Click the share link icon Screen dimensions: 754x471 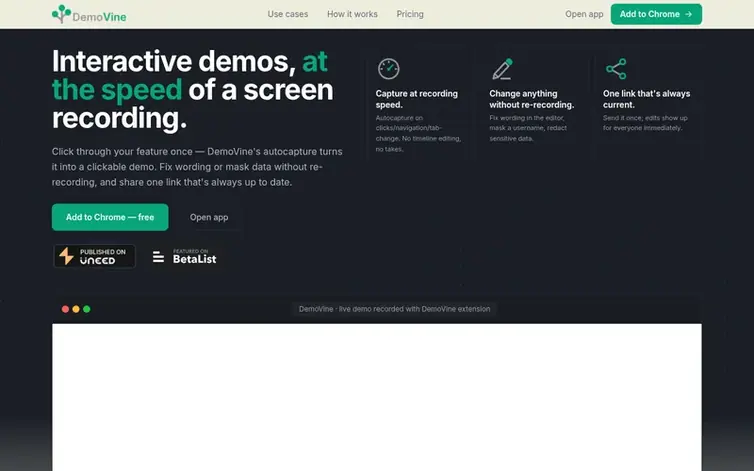(x=616, y=69)
